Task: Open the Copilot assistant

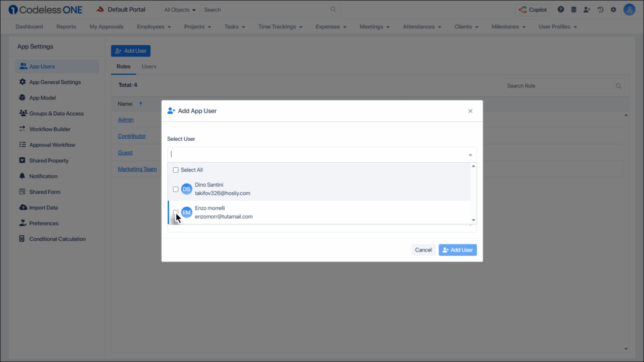Action: (533, 9)
